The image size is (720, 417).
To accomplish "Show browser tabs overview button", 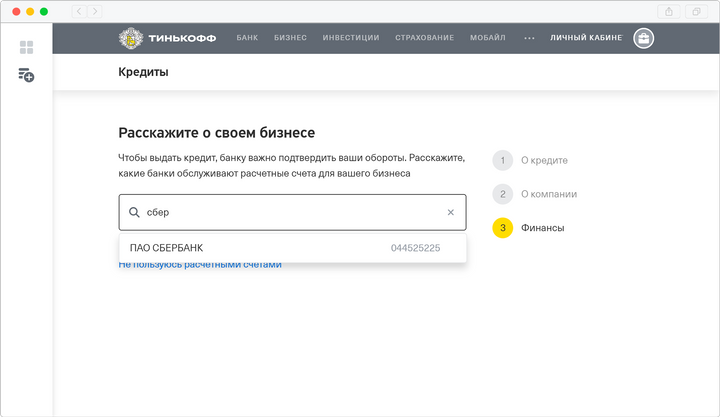I will click(696, 11).
